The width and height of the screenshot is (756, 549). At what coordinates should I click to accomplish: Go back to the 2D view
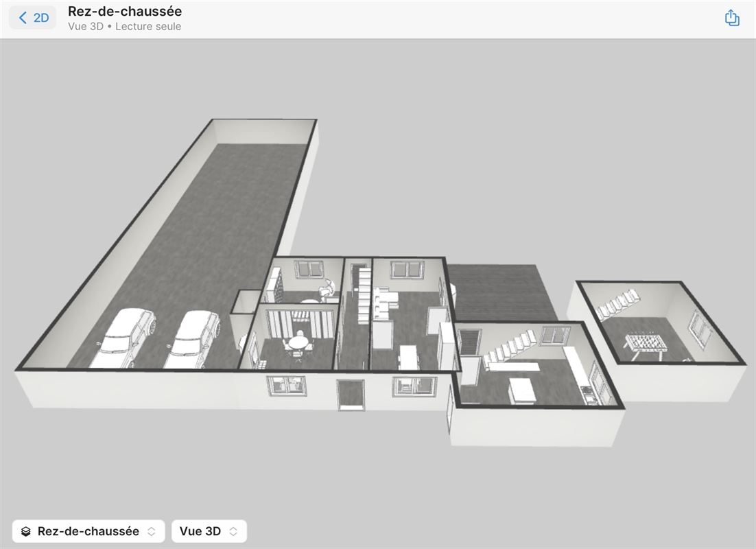click(34, 18)
